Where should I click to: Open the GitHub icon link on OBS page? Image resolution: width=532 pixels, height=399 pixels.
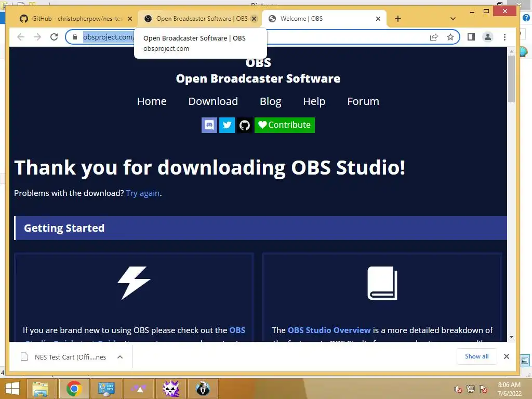coord(245,125)
